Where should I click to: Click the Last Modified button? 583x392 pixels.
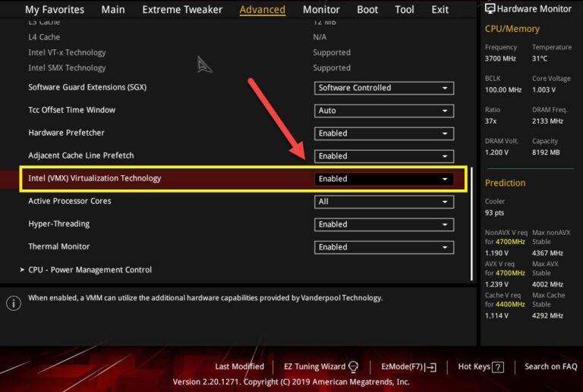pos(239,367)
